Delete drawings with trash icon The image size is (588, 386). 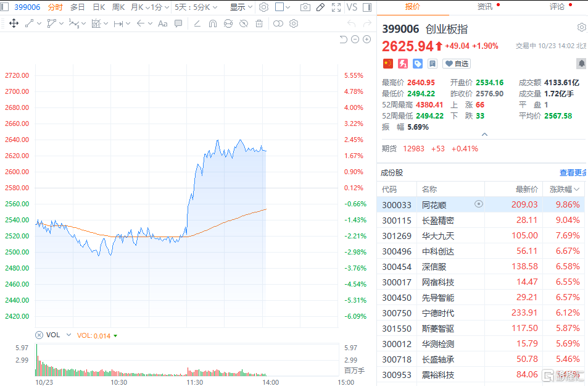click(259, 23)
